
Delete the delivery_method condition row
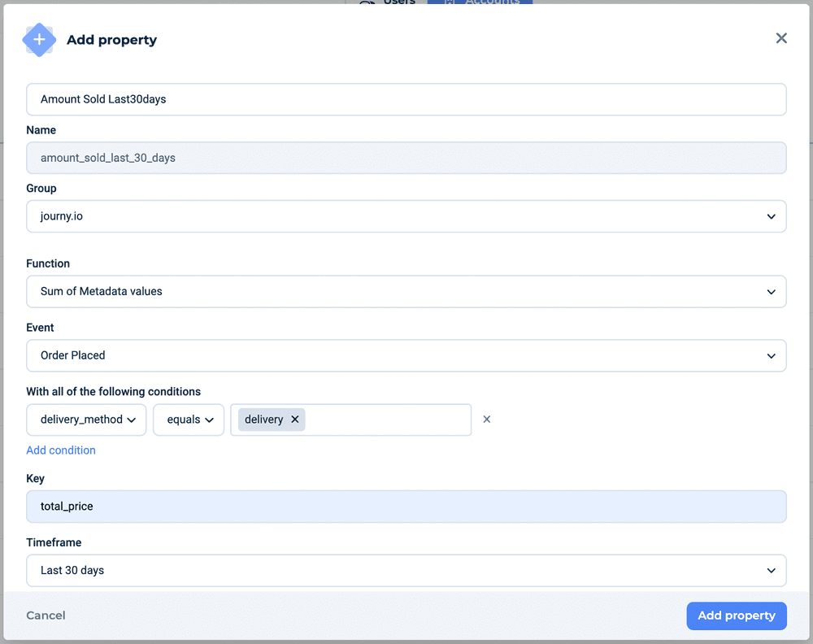click(x=487, y=420)
